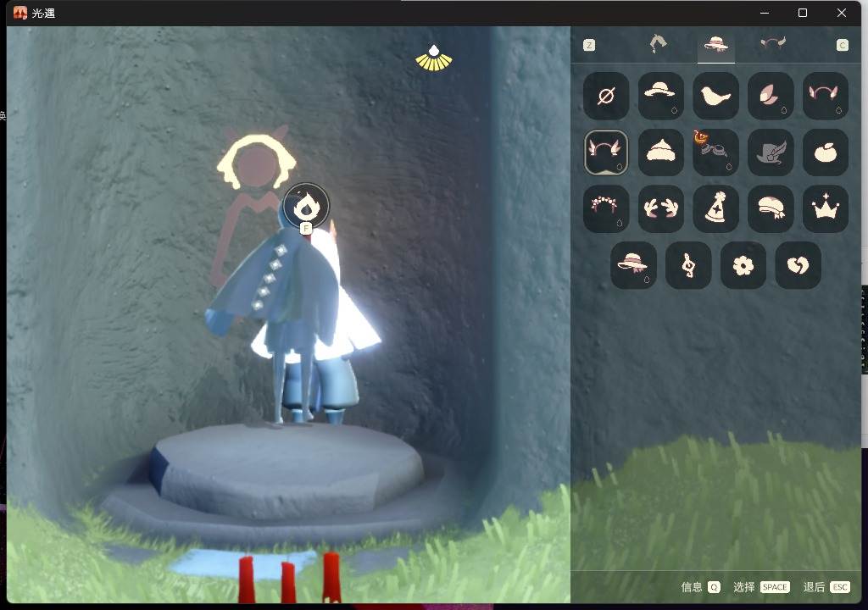Equip the antlers accessory
This screenshot has height=610, width=868.
click(660, 208)
